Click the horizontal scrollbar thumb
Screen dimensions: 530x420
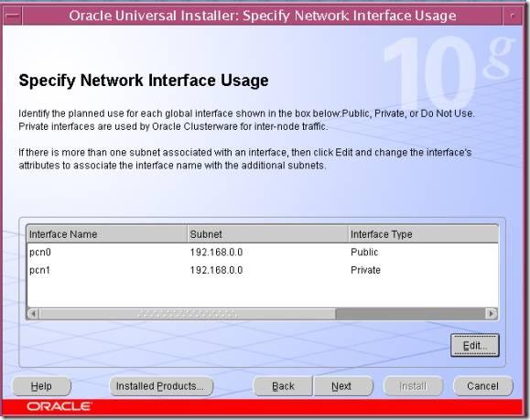tap(188, 314)
